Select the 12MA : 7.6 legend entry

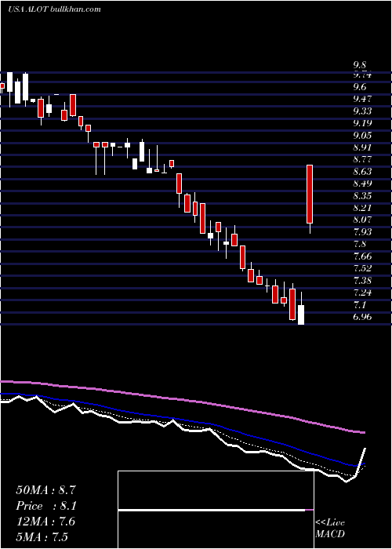point(45,522)
